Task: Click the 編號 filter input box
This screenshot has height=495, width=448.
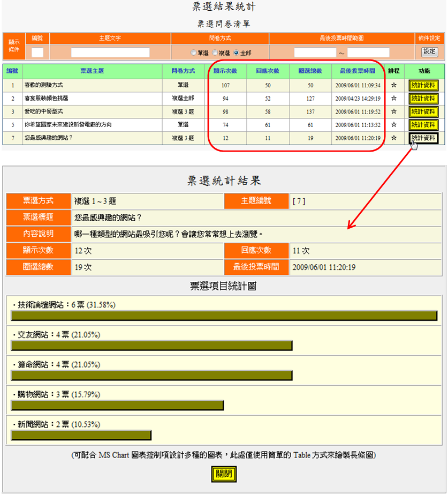Action: [37, 52]
